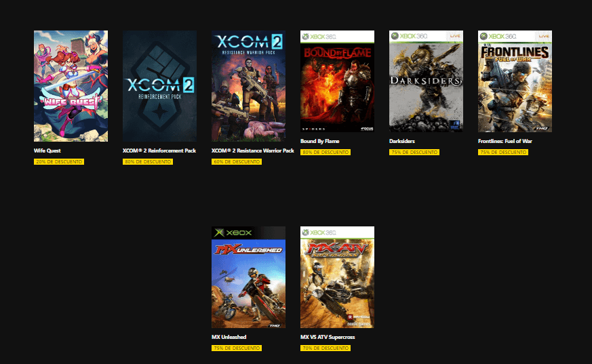
Task: Open the Bound By Flame title link
Action: pyautogui.click(x=320, y=141)
